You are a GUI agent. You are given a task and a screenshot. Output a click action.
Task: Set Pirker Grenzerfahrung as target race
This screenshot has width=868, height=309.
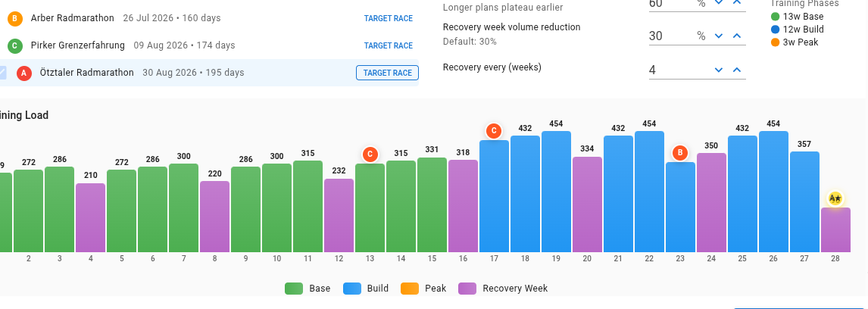coord(388,46)
